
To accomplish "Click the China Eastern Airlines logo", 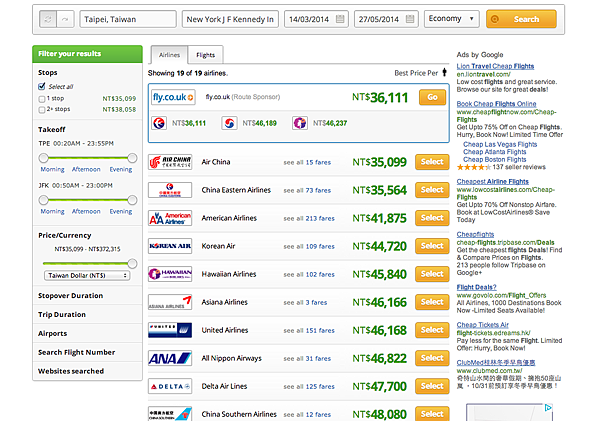I will click(170, 190).
